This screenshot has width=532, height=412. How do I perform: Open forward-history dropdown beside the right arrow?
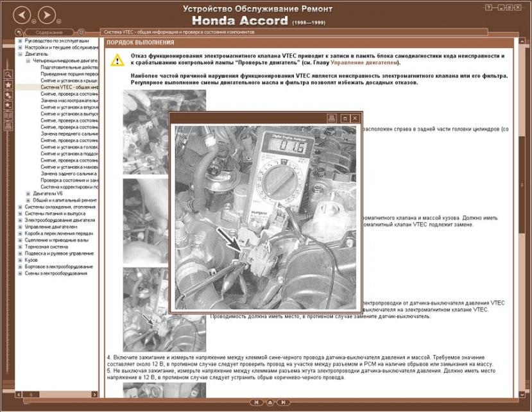click(x=59, y=21)
